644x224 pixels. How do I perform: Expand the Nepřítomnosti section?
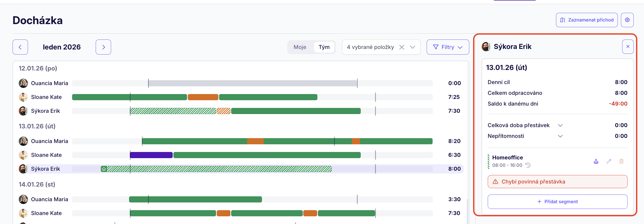[560, 136]
